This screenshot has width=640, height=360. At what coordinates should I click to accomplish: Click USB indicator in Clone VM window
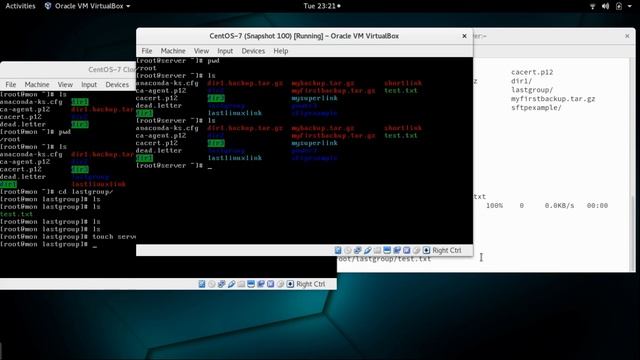(x=231, y=284)
